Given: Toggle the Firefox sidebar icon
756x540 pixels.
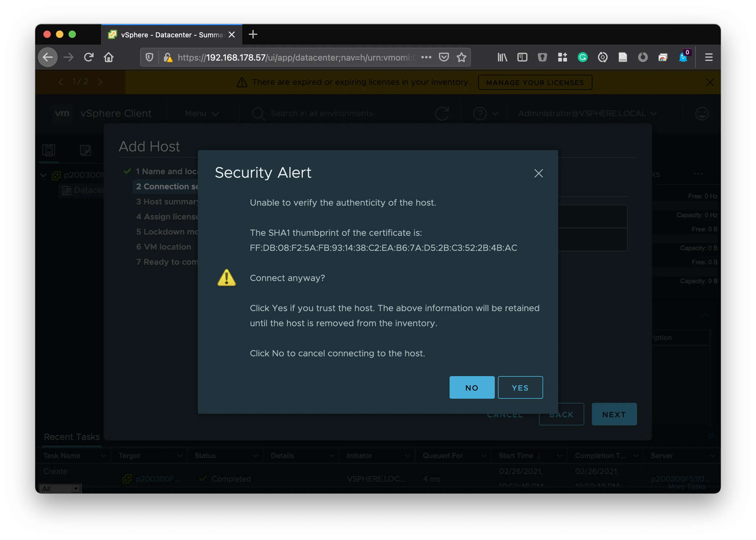Looking at the screenshot, I should 522,57.
